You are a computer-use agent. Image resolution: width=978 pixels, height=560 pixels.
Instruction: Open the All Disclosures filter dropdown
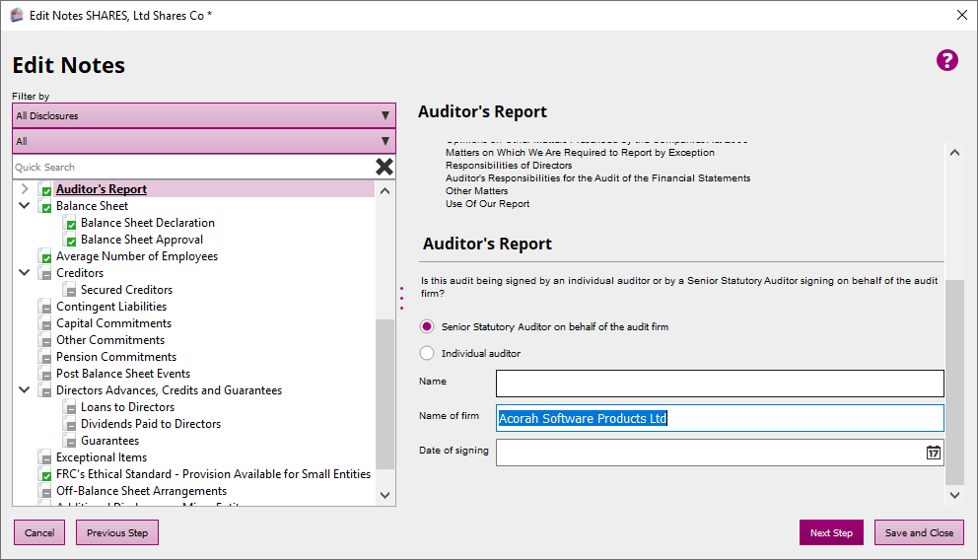[x=204, y=115]
